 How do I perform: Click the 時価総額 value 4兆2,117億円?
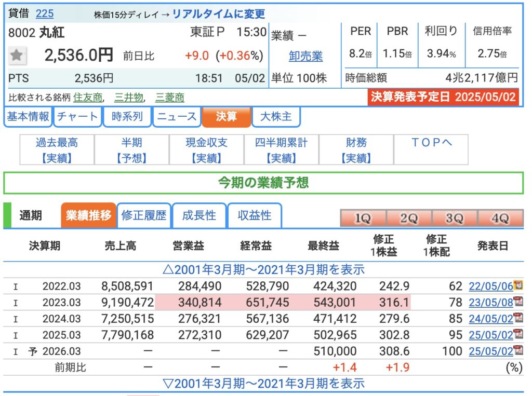482,78
